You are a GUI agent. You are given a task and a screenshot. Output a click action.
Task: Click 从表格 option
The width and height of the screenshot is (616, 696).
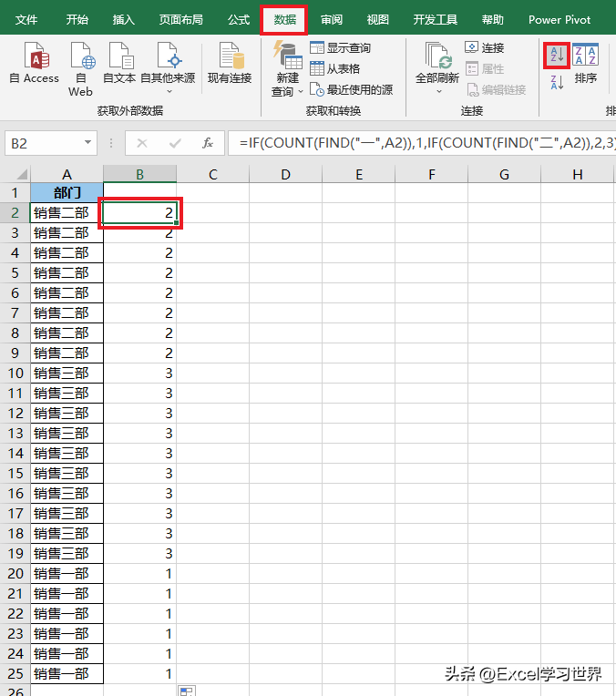pyautogui.click(x=334, y=69)
